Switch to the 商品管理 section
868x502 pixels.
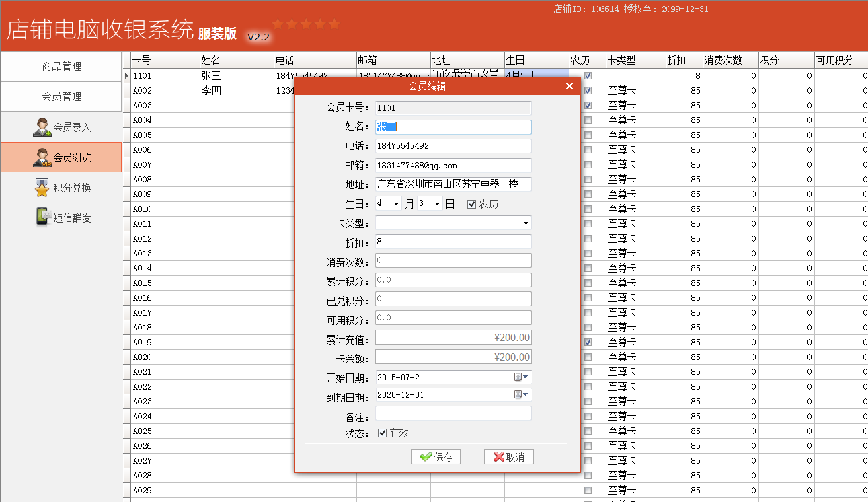61,65
